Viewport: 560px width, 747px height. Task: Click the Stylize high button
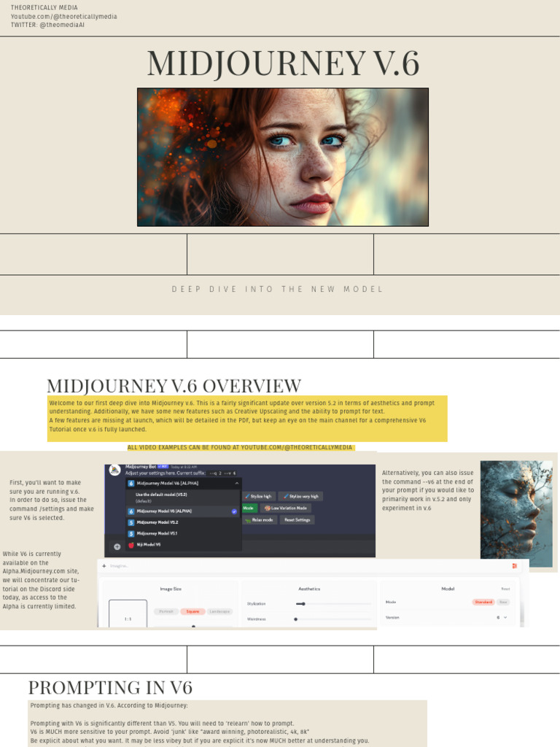tap(258, 496)
